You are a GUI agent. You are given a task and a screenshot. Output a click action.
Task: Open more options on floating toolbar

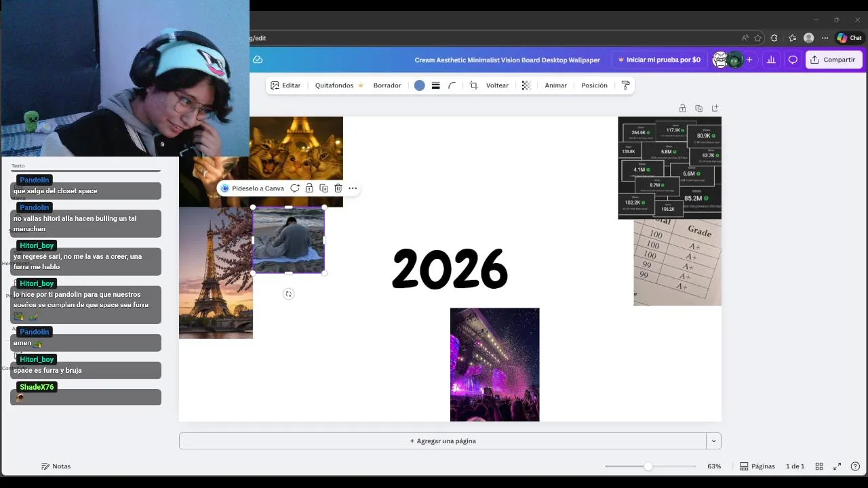(x=353, y=188)
